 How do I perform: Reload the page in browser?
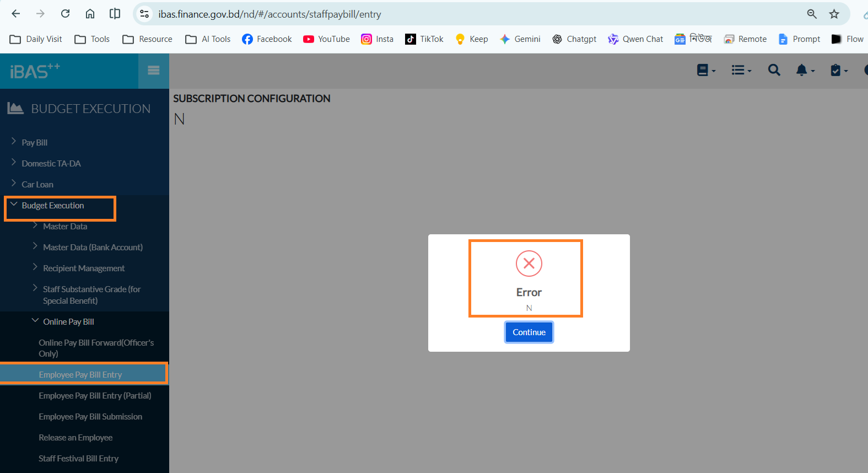click(x=65, y=14)
